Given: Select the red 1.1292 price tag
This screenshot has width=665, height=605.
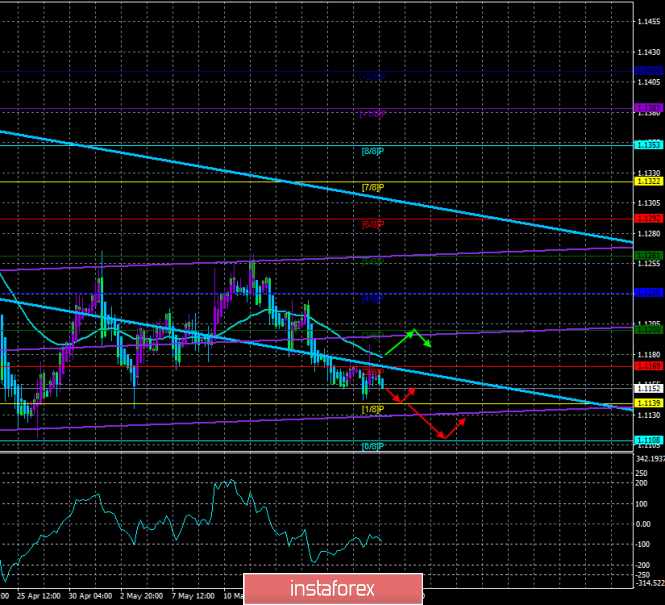Looking at the screenshot, I should (x=648, y=218).
